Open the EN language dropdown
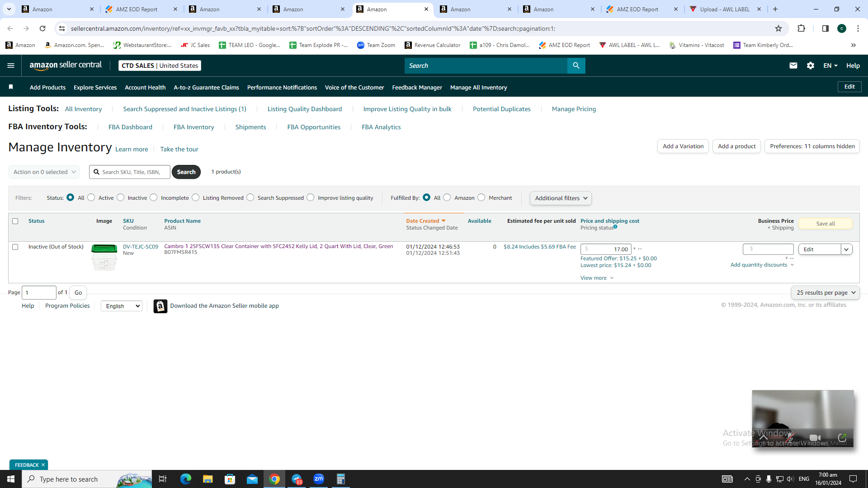The width and height of the screenshot is (868, 488). 830,66
